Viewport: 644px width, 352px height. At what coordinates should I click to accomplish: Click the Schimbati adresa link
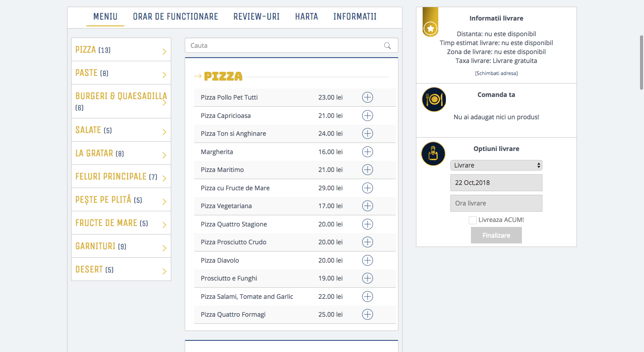coord(496,73)
